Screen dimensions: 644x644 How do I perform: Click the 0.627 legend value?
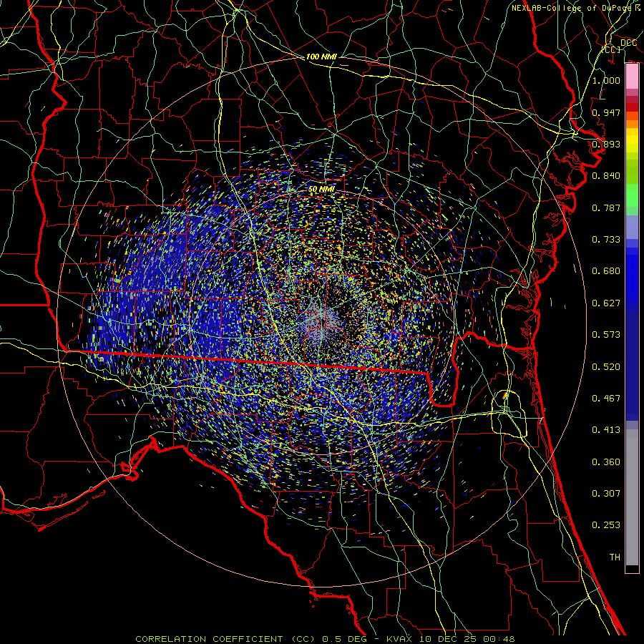click(606, 303)
